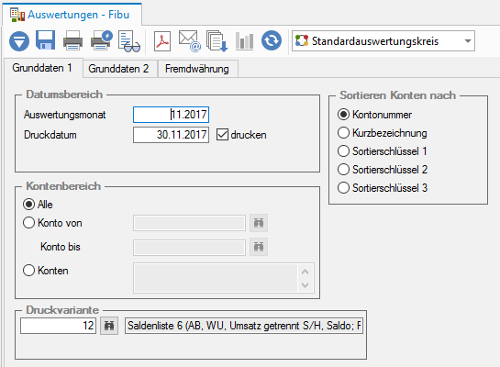Click the Druckvariante number field with 12
500x367 pixels.
click(58, 325)
